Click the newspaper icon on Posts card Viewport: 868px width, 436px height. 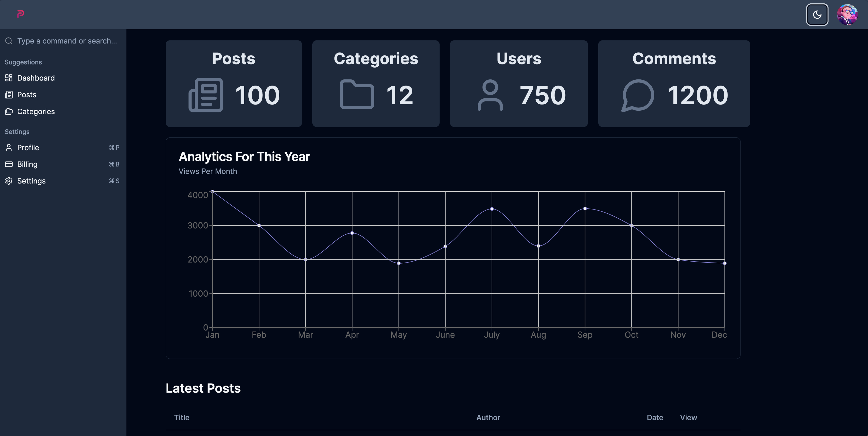click(205, 95)
